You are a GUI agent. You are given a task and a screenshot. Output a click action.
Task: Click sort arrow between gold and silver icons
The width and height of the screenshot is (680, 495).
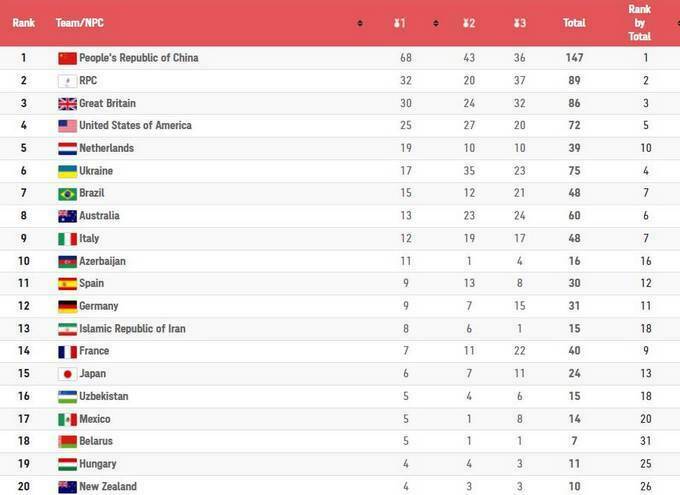click(436, 22)
